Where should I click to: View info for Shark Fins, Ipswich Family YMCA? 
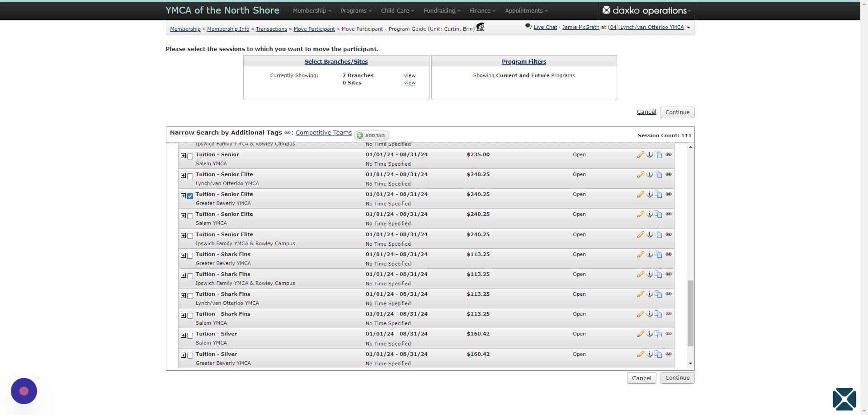pyautogui.click(x=650, y=274)
